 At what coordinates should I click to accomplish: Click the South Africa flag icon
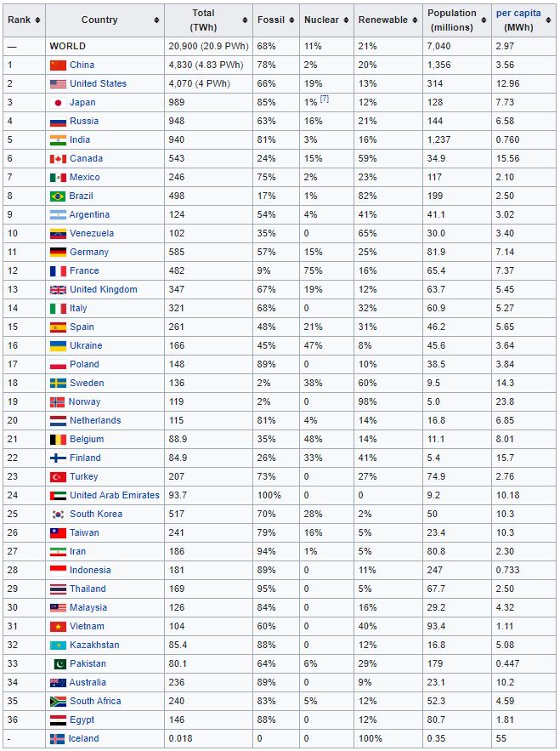click(x=58, y=701)
